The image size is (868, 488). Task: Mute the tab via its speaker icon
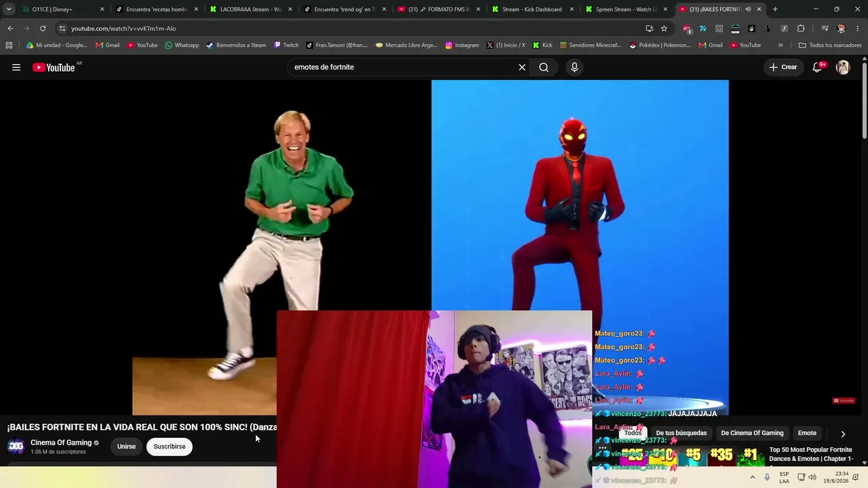748,9
